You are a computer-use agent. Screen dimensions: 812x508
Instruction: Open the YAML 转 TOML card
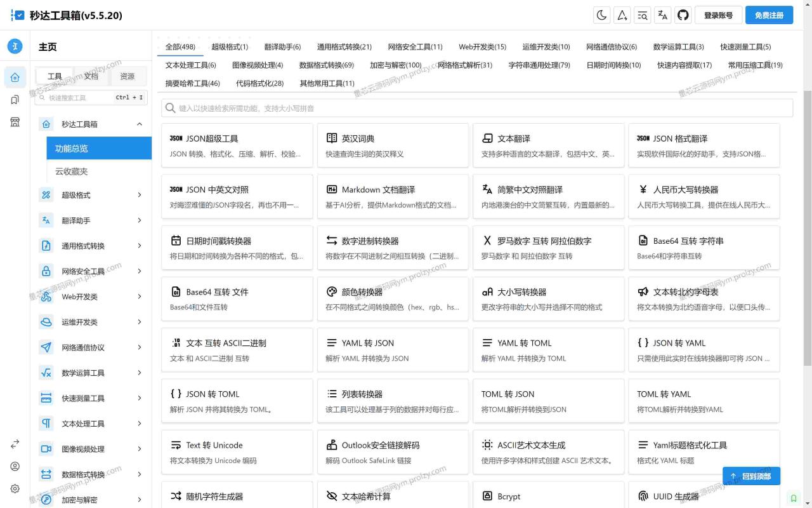coord(548,350)
